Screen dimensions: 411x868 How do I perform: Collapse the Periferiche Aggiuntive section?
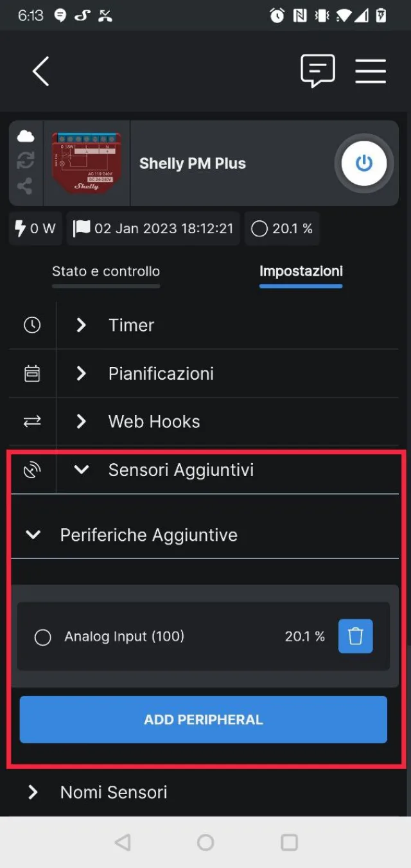(33, 535)
